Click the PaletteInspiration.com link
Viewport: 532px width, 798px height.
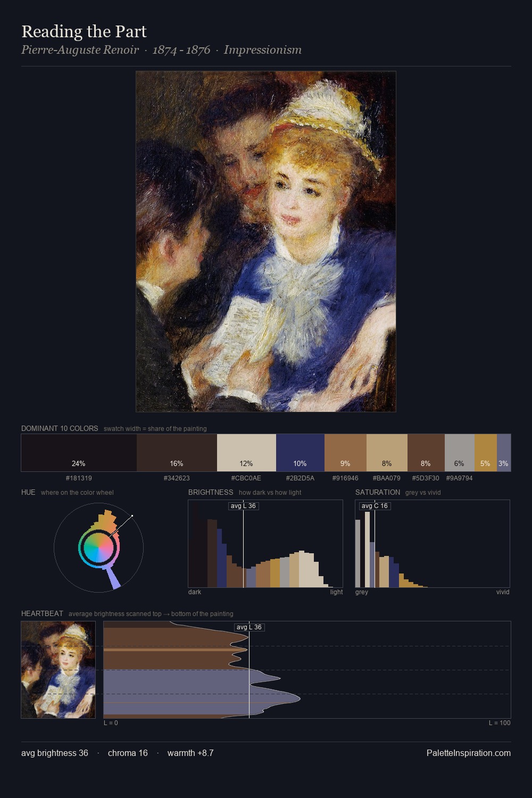(469, 753)
